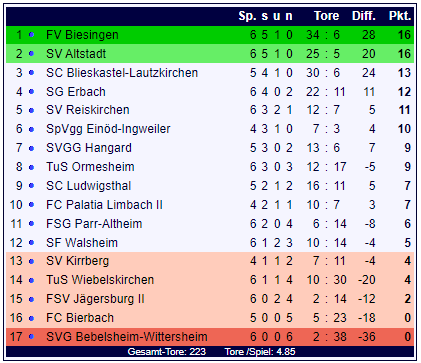The image size is (421, 363).
Task: Open SV Reiskirchen team entry
Action: [x=88, y=110]
